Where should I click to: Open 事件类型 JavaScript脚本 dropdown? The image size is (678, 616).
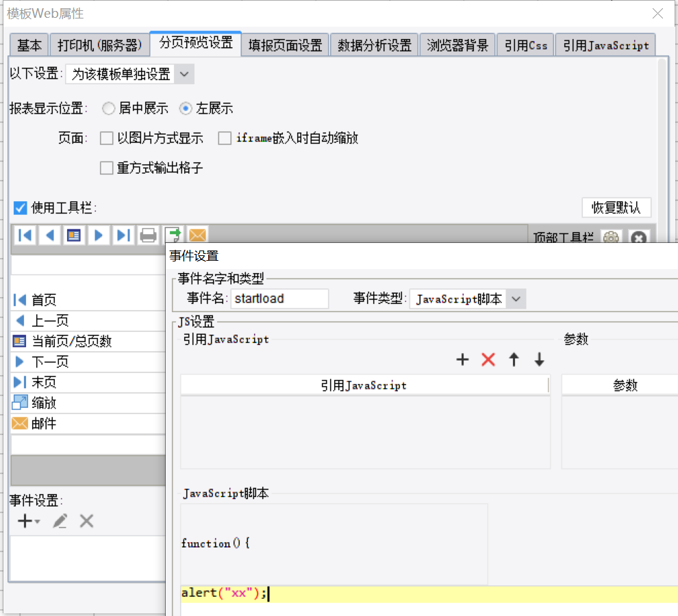pyautogui.click(x=468, y=298)
